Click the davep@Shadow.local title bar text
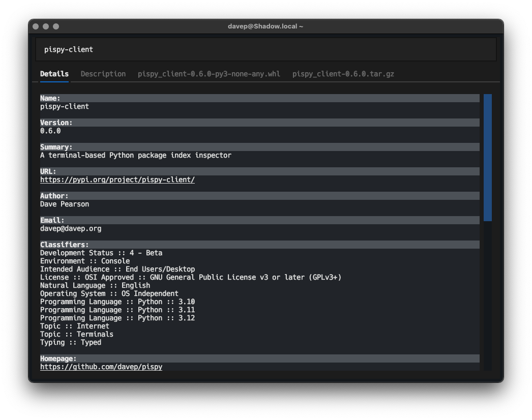Screen dimensions: 532x420 (265, 26)
